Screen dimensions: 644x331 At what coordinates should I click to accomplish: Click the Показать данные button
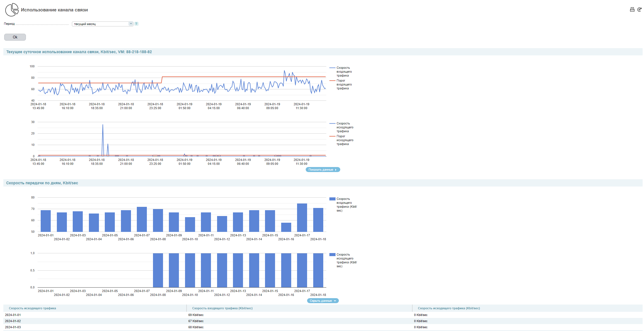tap(323, 170)
